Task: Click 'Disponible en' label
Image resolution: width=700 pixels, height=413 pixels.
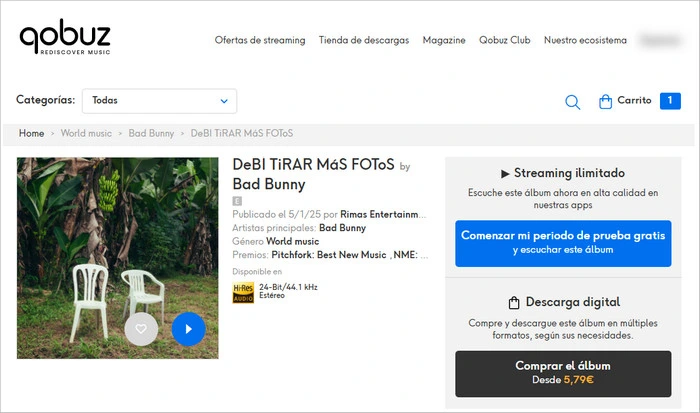Action: point(257,271)
